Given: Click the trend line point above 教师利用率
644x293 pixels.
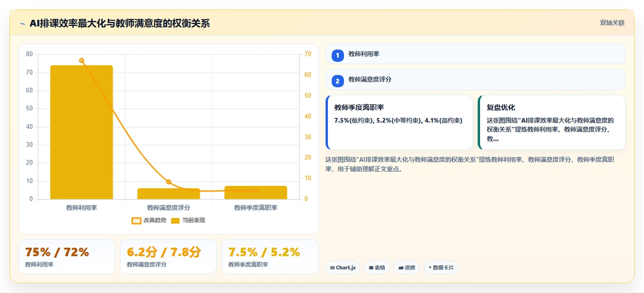Looking at the screenshot, I should pos(82,60).
